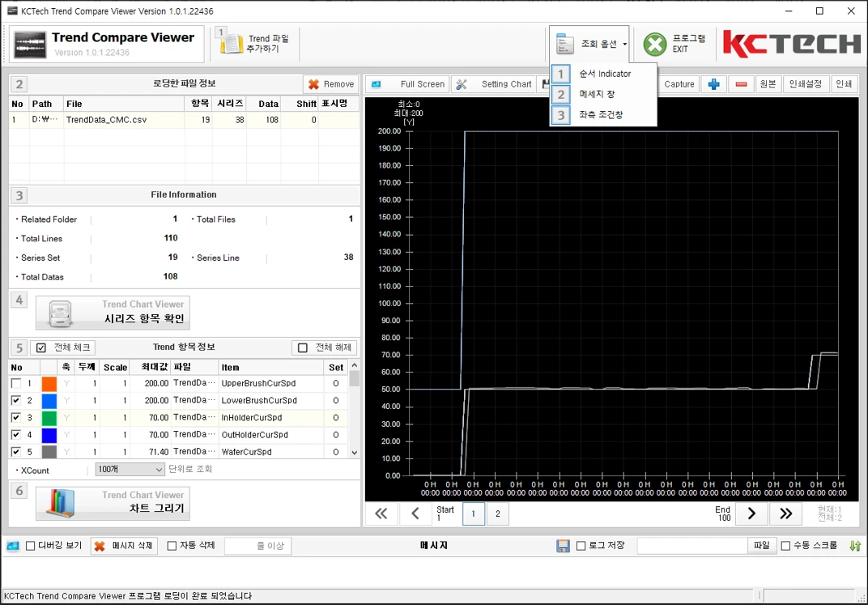Click 원본 button in chart toolbar

point(768,84)
